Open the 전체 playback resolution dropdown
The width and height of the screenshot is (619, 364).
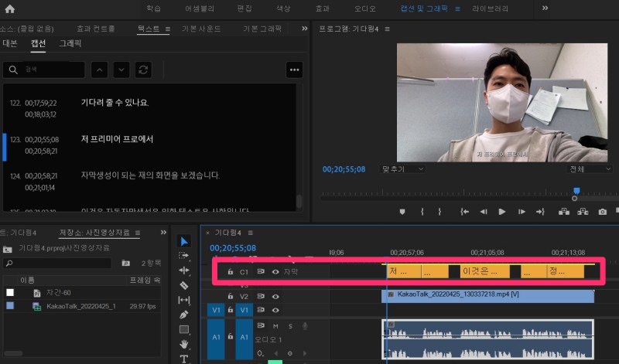pos(590,169)
